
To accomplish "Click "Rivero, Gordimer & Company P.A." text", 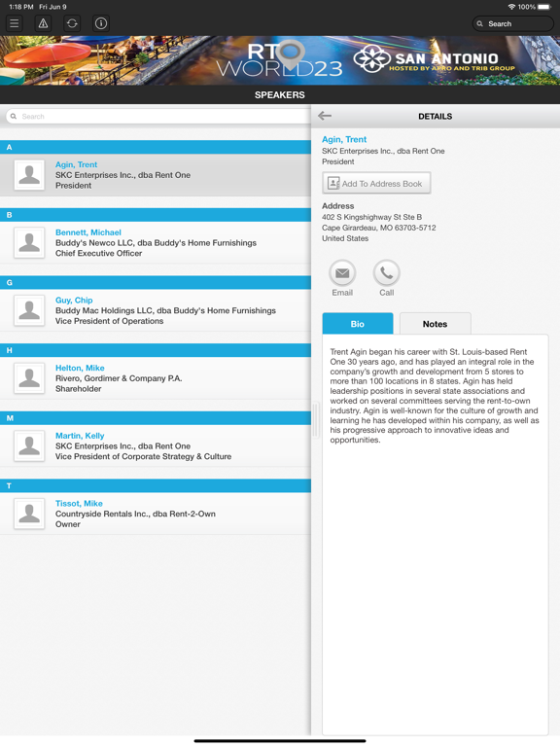I will coord(119,378).
